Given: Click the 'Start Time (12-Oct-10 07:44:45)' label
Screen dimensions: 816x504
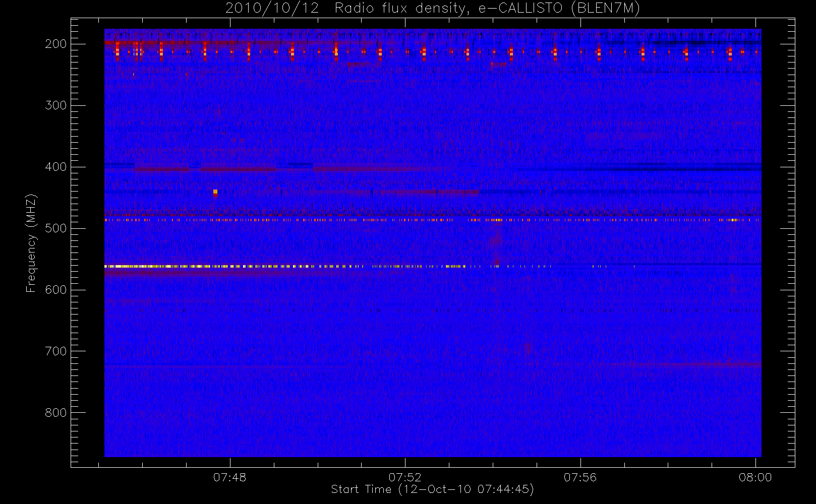Looking at the screenshot, I should click(x=432, y=489).
